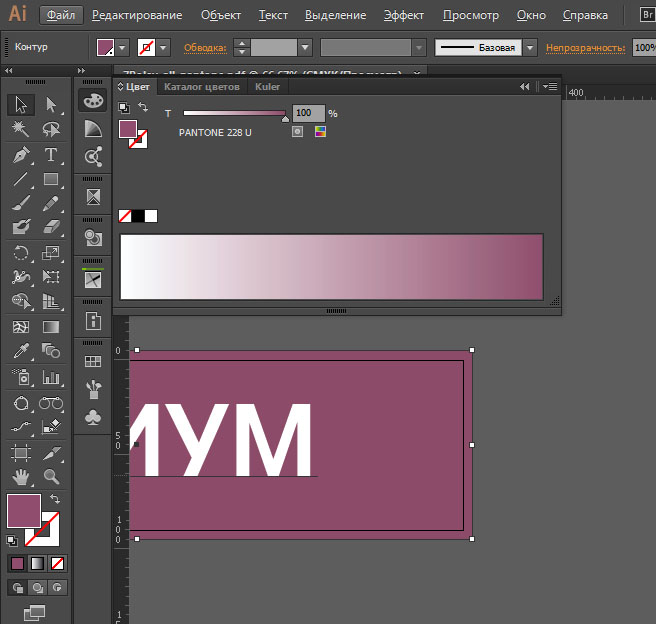Select the Type tool
Image resolution: width=656 pixels, height=624 pixels.
(51, 155)
